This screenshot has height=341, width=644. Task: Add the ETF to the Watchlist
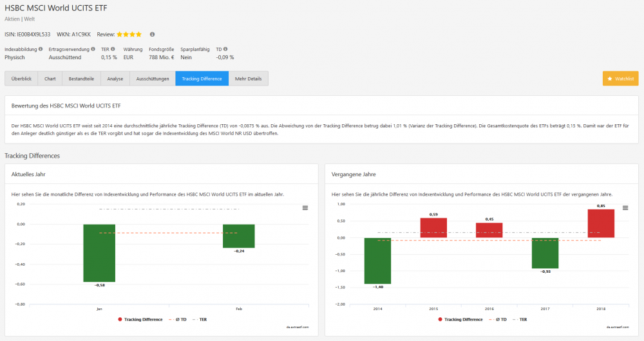click(x=620, y=78)
